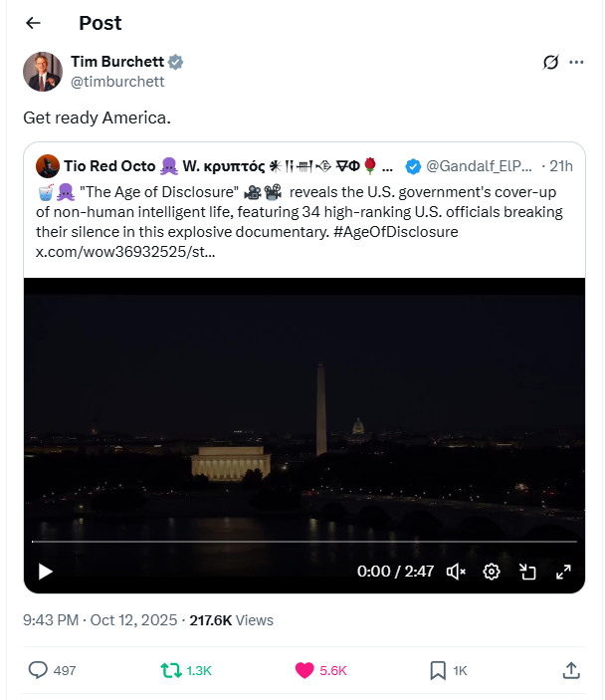Open Grok icon next to post header
Screen dimensions: 605x700
(x=550, y=63)
